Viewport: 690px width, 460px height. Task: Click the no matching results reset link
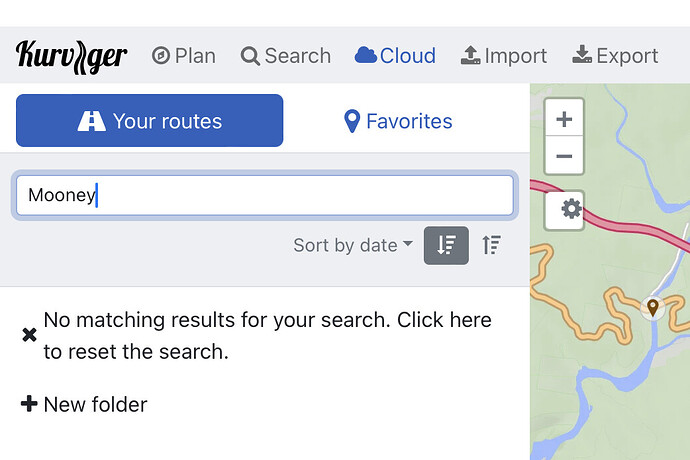(x=268, y=335)
